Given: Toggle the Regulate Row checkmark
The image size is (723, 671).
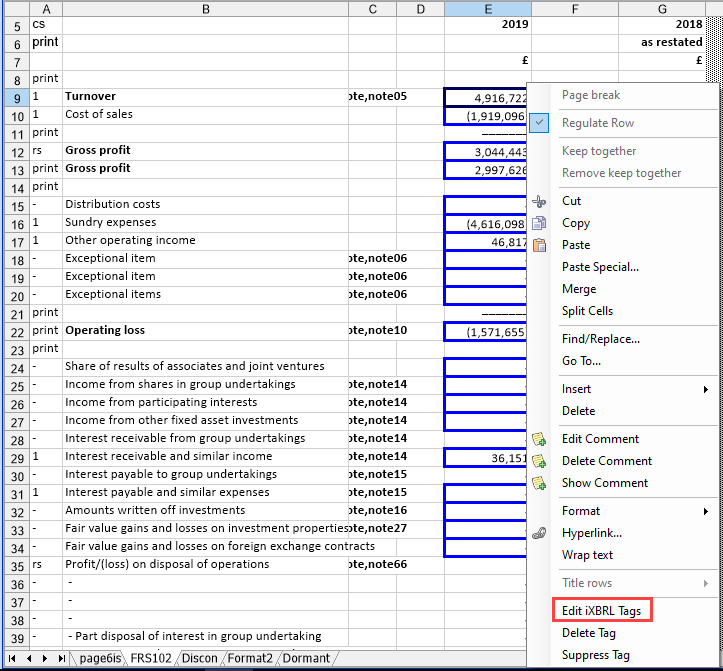Looking at the screenshot, I should coord(539,123).
